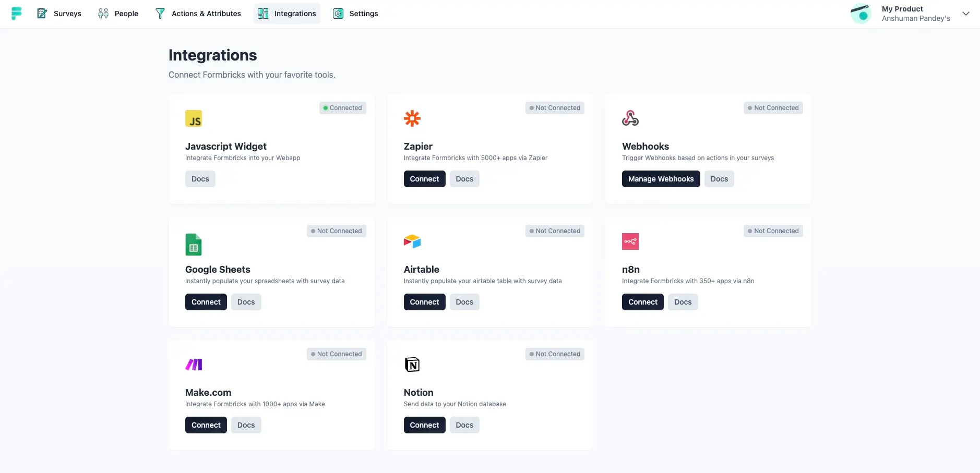This screenshot has height=473, width=980.
Task: Click the Surveys pencil icon
Action: coord(42,14)
